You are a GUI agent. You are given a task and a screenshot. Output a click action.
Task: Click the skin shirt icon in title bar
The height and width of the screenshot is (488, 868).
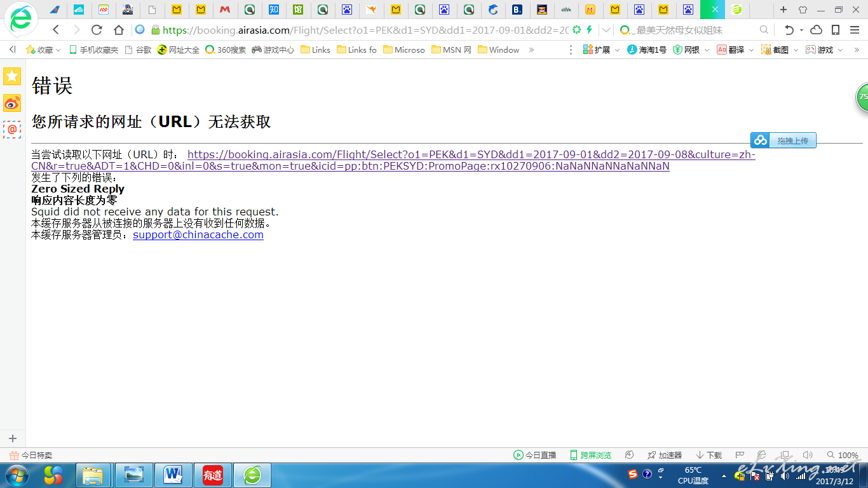coord(803,10)
